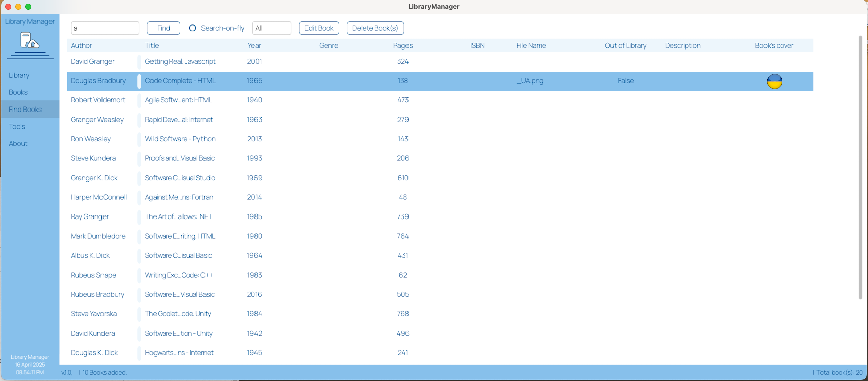This screenshot has height=381, width=868.
Task: Click the 10 Books added status message
Action: (105, 373)
